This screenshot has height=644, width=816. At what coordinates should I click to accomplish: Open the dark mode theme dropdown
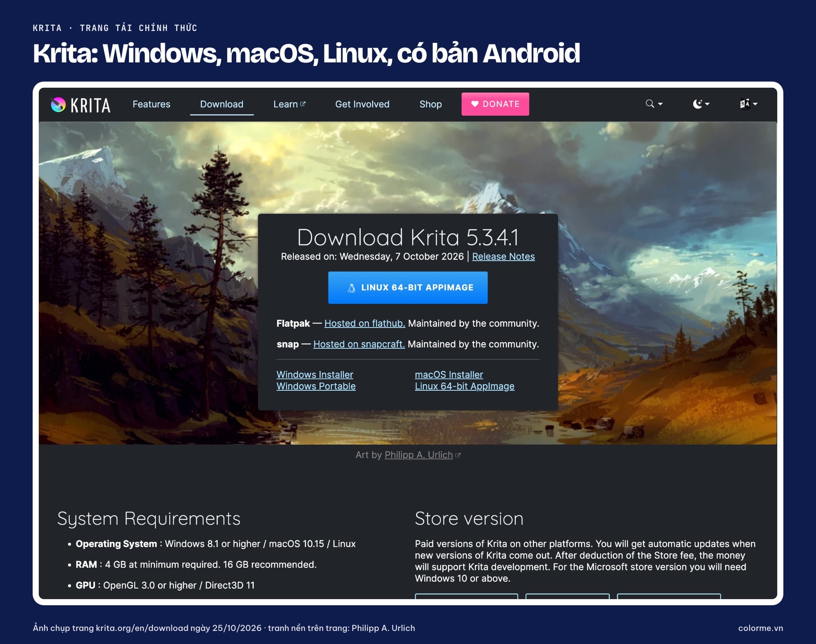(x=701, y=104)
